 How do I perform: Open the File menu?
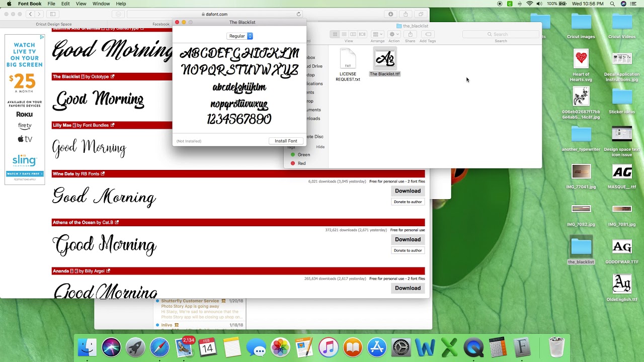pyautogui.click(x=51, y=4)
